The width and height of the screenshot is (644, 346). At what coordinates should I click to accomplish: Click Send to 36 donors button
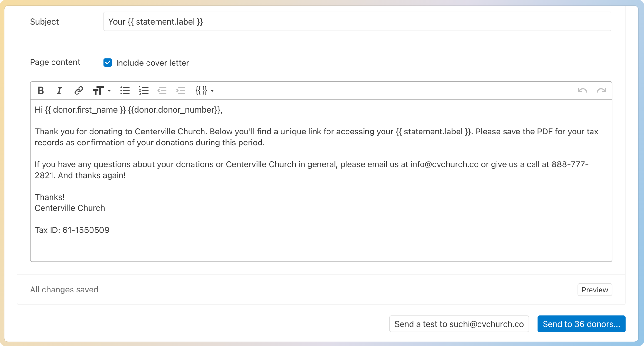pyautogui.click(x=581, y=324)
